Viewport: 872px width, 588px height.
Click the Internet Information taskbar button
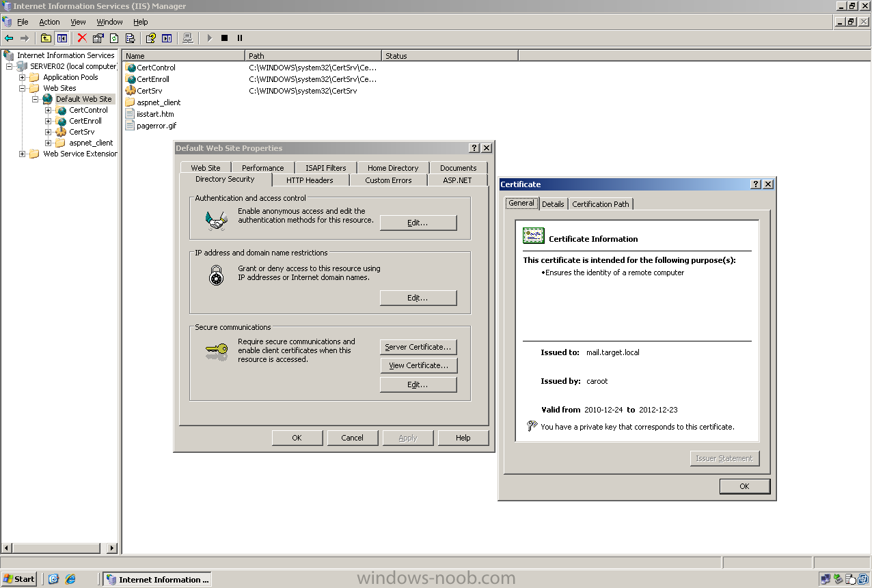(x=158, y=579)
